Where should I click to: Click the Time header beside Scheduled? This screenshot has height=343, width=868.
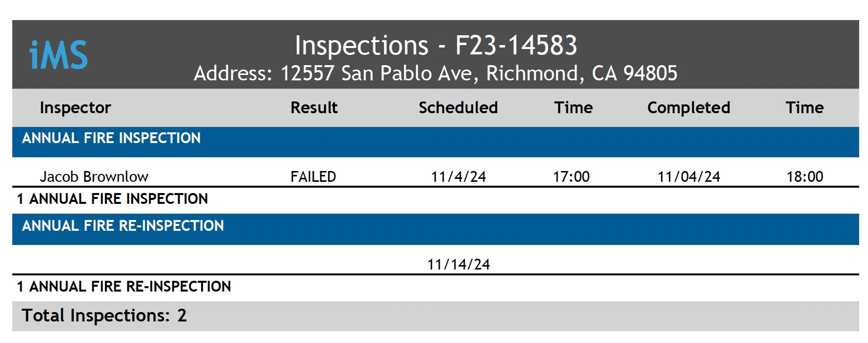pos(573,108)
